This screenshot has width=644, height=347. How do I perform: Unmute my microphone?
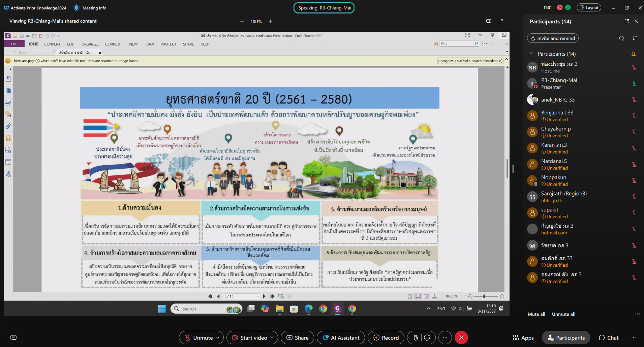click(x=199, y=338)
